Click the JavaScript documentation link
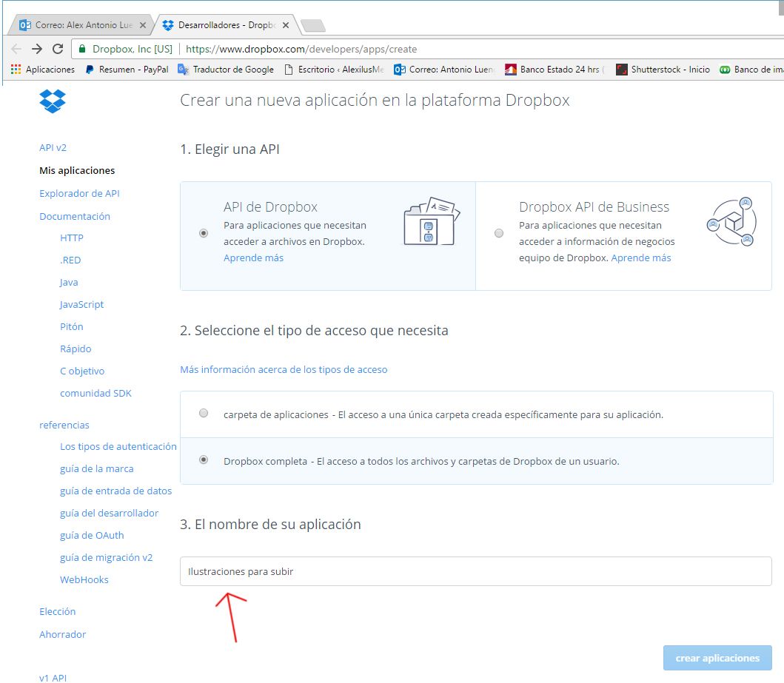The width and height of the screenshot is (784, 683). [x=81, y=305]
